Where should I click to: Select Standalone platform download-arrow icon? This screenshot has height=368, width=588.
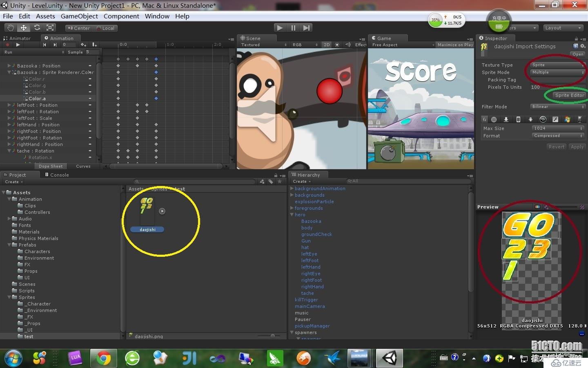(506, 119)
